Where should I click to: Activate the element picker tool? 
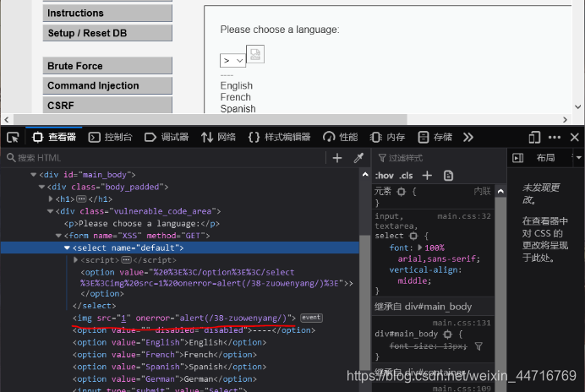click(13, 137)
